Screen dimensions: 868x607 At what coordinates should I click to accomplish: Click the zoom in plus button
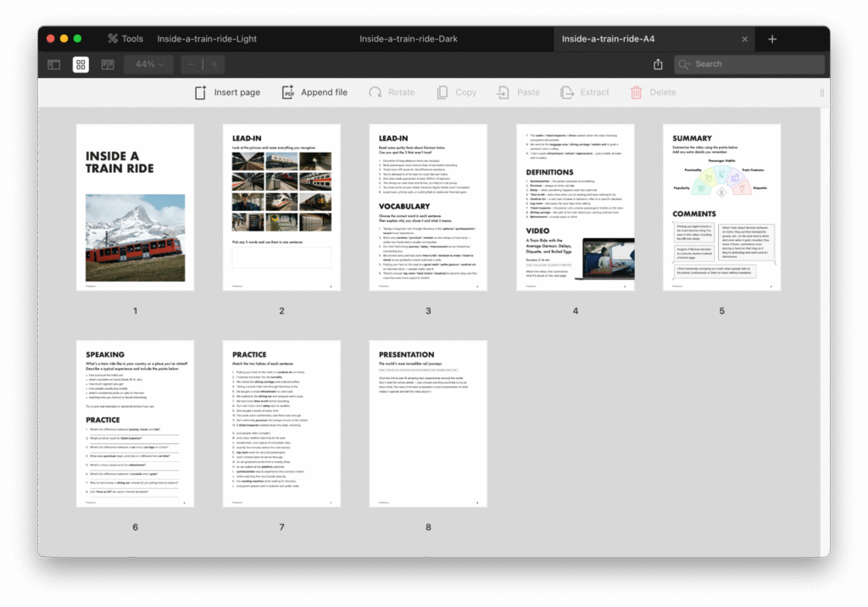click(x=214, y=64)
